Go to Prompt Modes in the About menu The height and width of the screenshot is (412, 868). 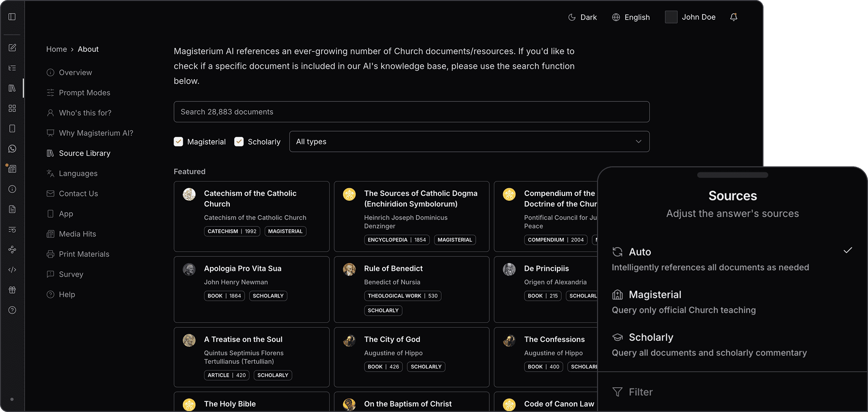[x=84, y=93]
